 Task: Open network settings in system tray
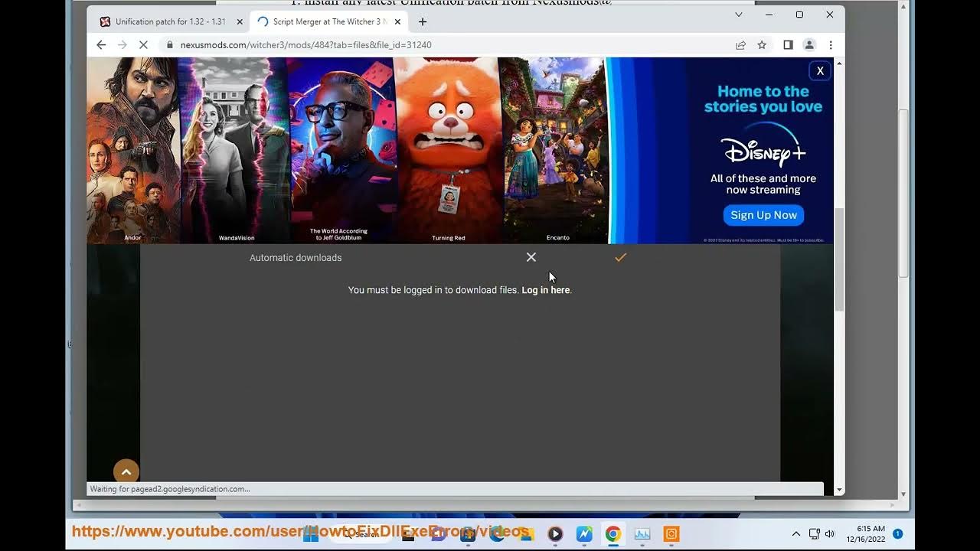(x=815, y=534)
